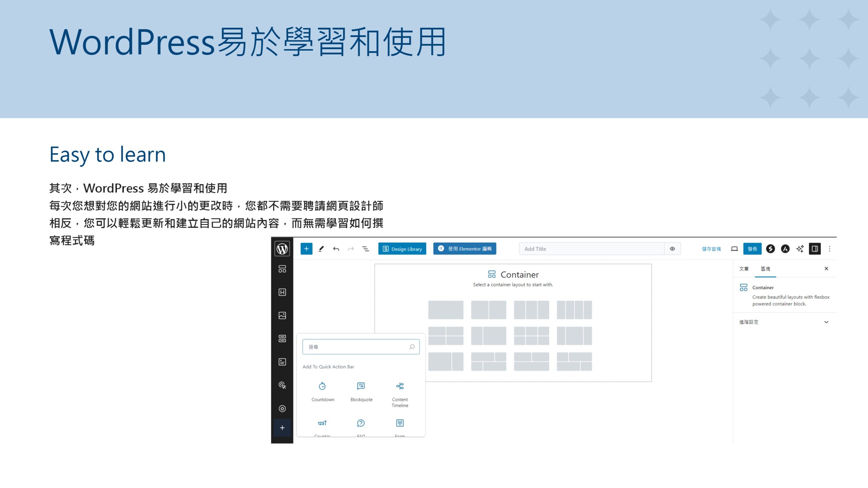
Task: Toggle the title visibility eye icon
Action: click(672, 249)
